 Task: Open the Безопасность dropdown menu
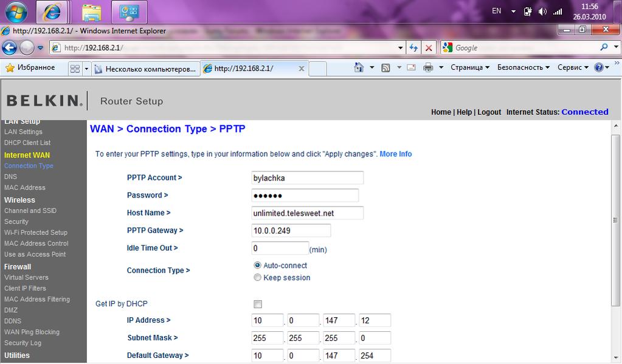(523, 67)
